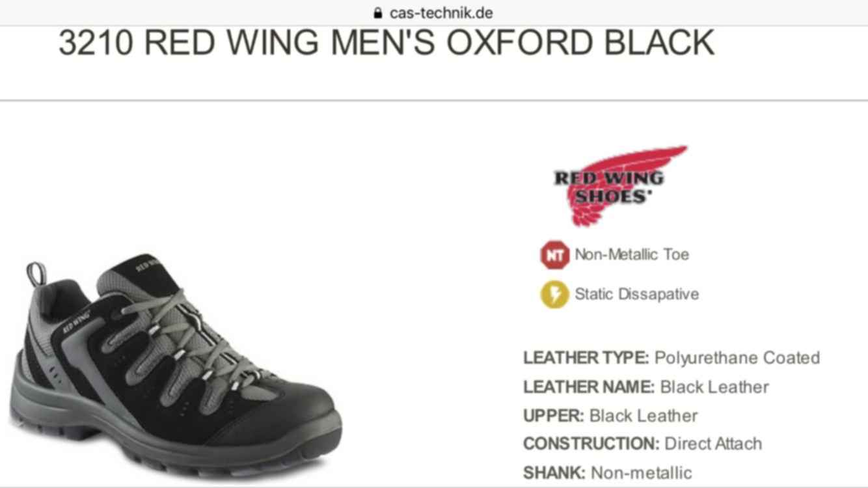Open the Red Wing shoe product image
The width and height of the screenshot is (868, 488).
176,364
